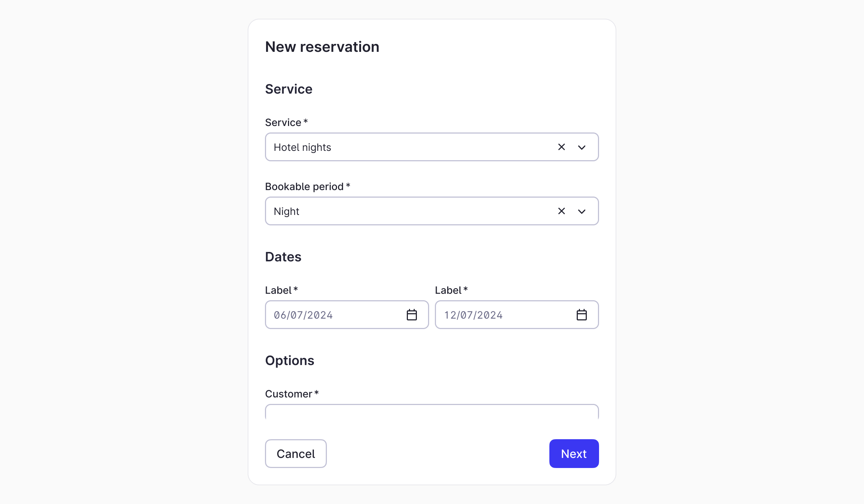This screenshot has height=504, width=864.
Task: Click the "Label" above the 12/07/2024 date
Action: [x=448, y=290]
